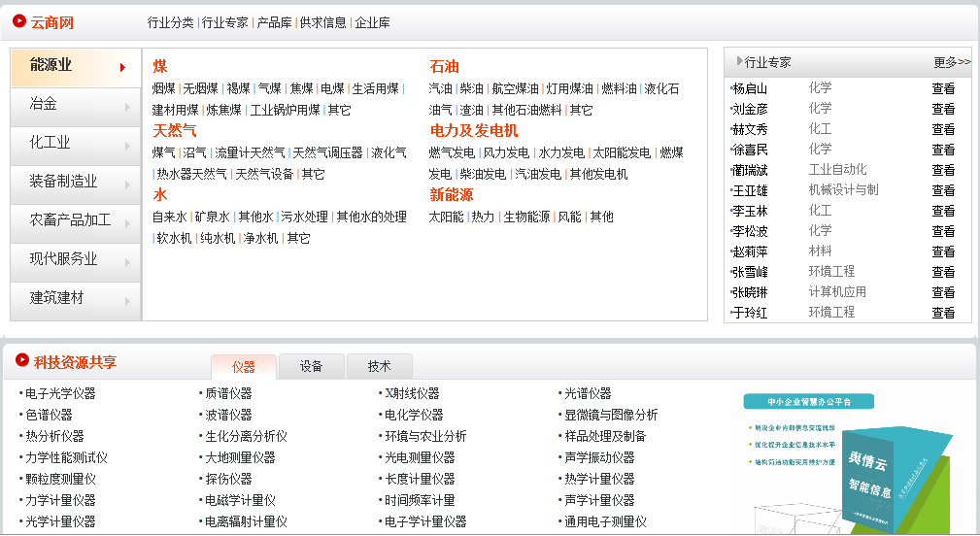Click the red 云商网 play icon

tap(19, 21)
